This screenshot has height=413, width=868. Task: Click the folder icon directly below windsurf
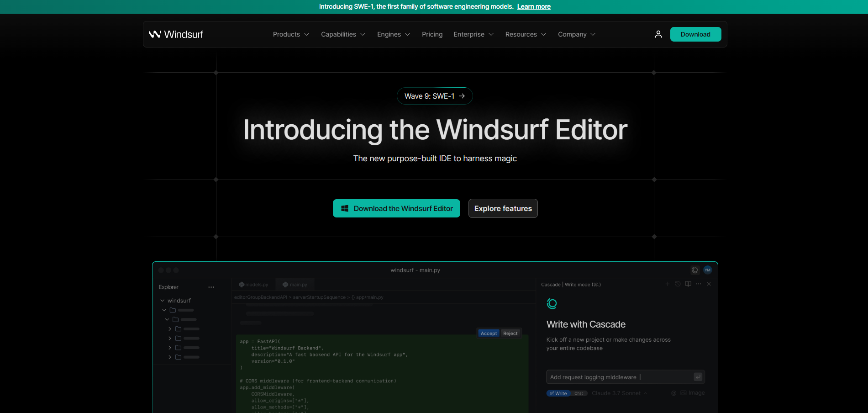tap(173, 310)
